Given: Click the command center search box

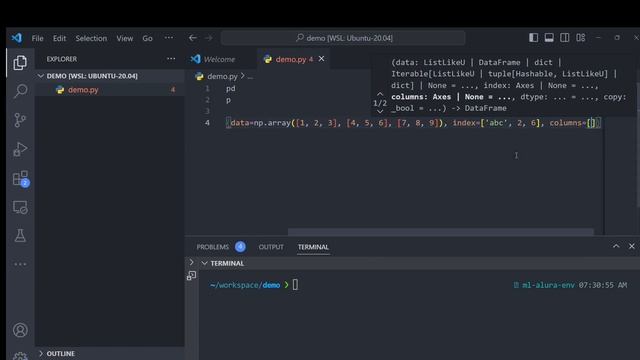Looking at the screenshot, I should [x=343, y=38].
